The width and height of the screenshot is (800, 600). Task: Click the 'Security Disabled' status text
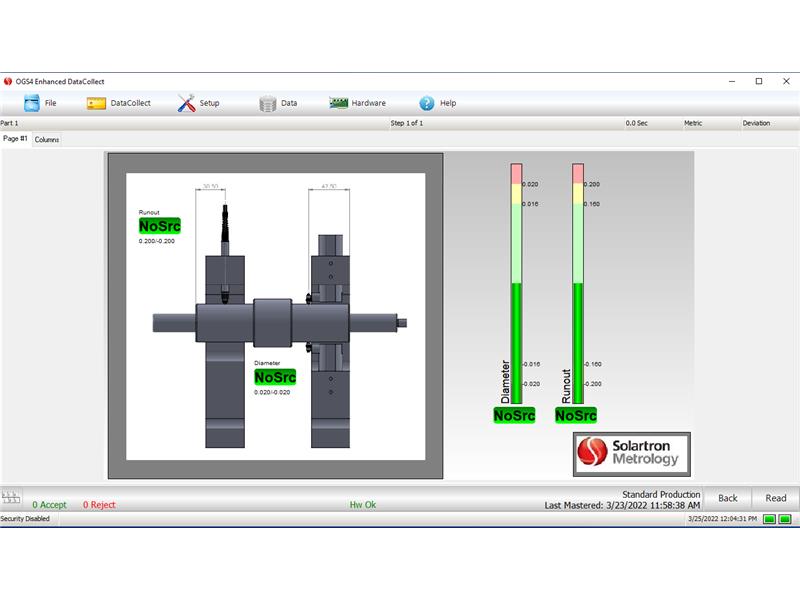pos(25,519)
